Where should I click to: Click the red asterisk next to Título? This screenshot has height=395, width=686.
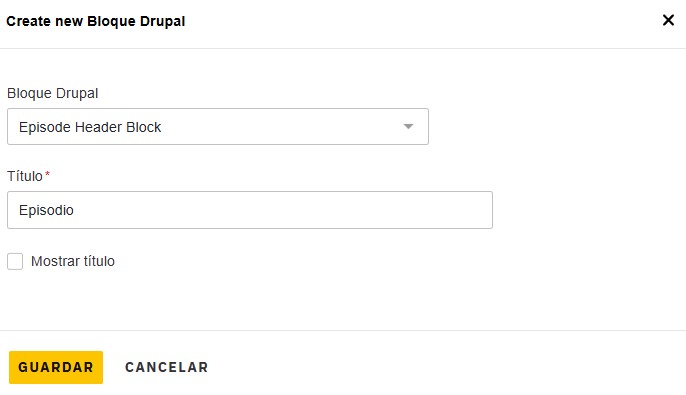[x=47, y=174]
